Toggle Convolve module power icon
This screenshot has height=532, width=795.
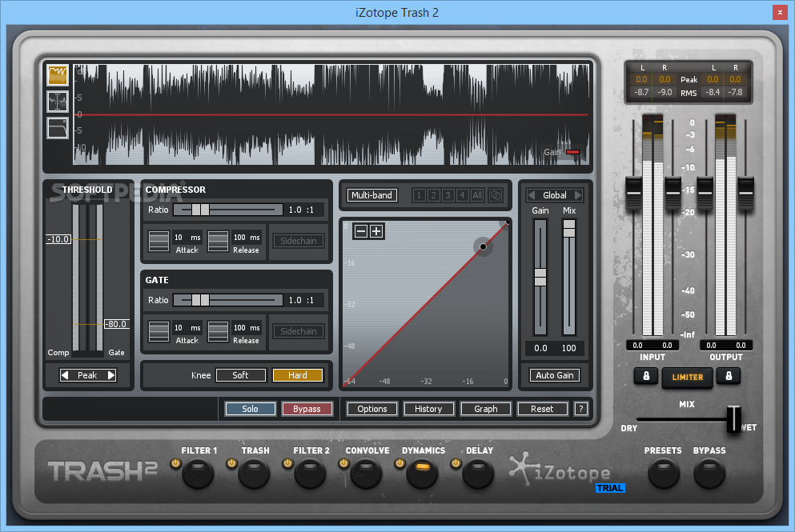tap(343, 463)
